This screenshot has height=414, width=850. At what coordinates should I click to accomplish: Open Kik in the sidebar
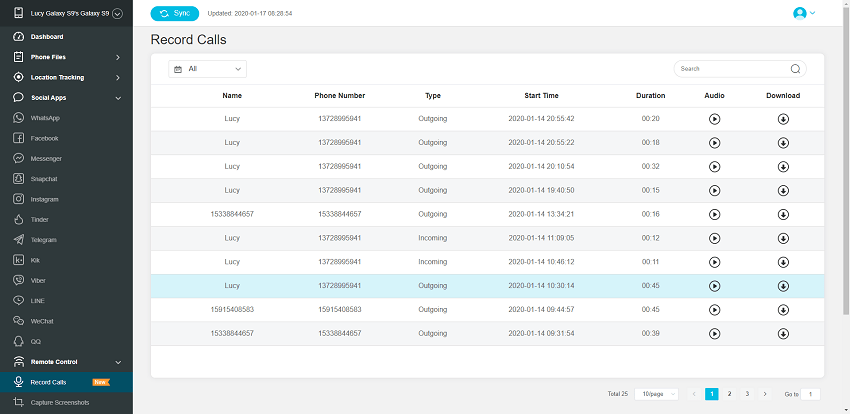pos(66,260)
